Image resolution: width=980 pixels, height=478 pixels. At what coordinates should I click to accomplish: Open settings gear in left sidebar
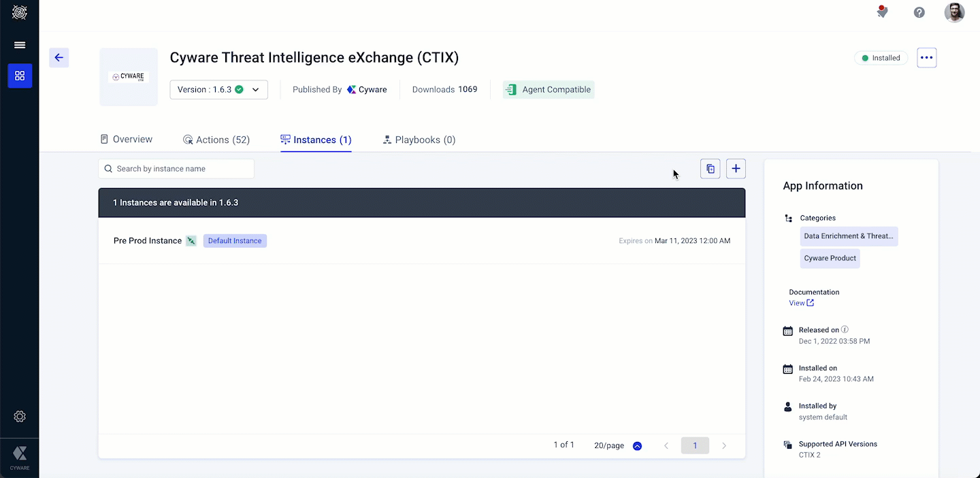click(x=20, y=416)
